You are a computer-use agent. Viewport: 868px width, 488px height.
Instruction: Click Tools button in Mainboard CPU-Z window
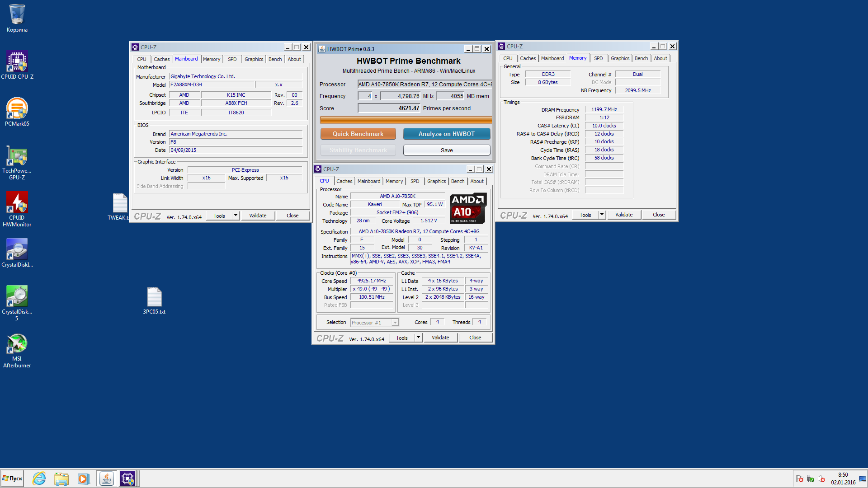[219, 216]
